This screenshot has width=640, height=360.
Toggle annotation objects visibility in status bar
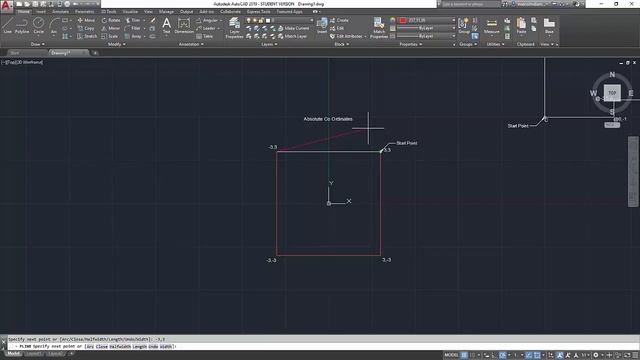[560, 355]
